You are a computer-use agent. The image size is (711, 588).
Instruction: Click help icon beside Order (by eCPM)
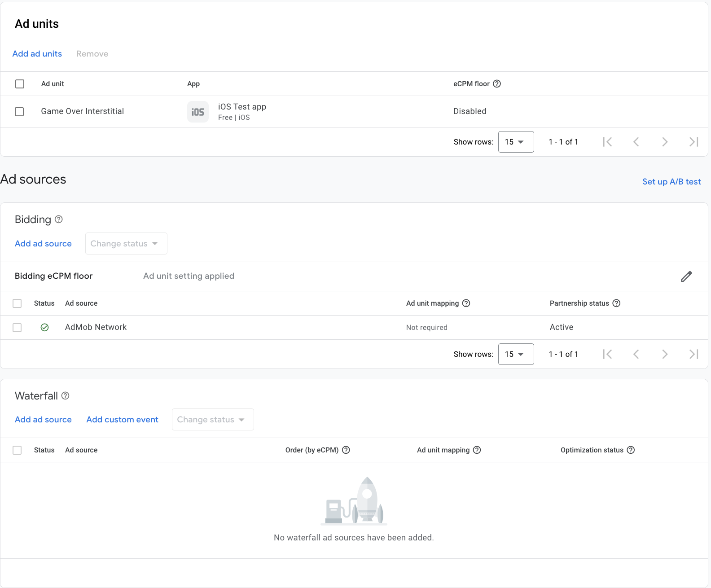pyautogui.click(x=346, y=450)
